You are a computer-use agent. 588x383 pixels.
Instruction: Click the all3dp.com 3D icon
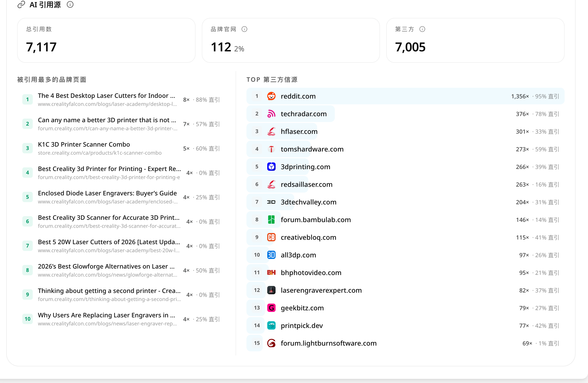(x=271, y=255)
